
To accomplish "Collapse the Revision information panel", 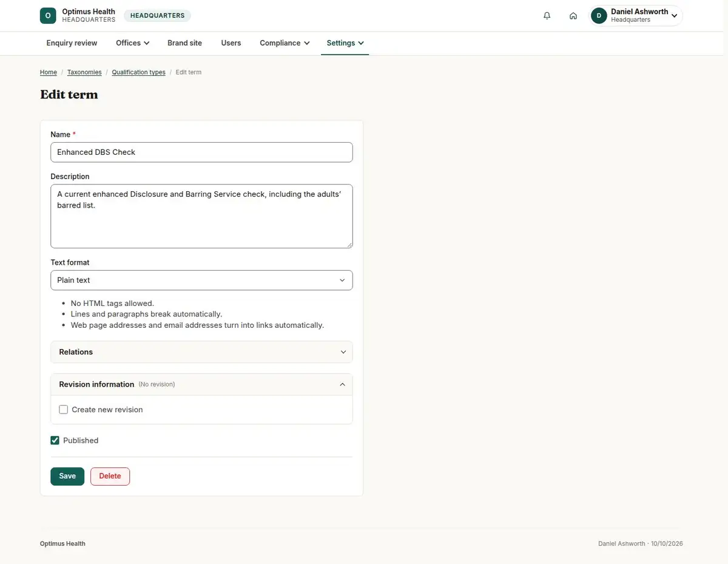I will [201, 384].
